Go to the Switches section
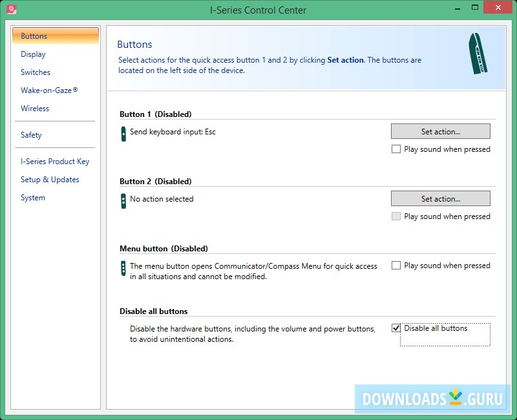Screen dimensions: 517x420 pyautogui.click(x=36, y=72)
